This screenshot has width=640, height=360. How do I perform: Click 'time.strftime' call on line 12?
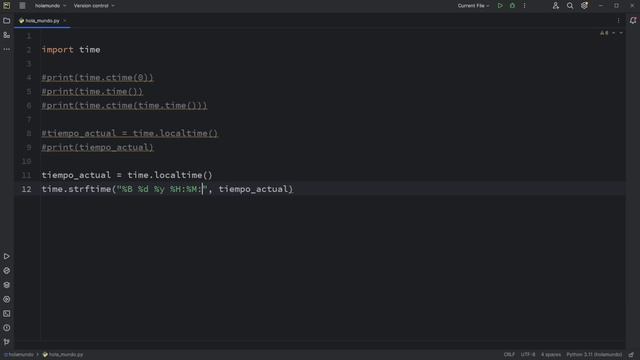pos(76,189)
